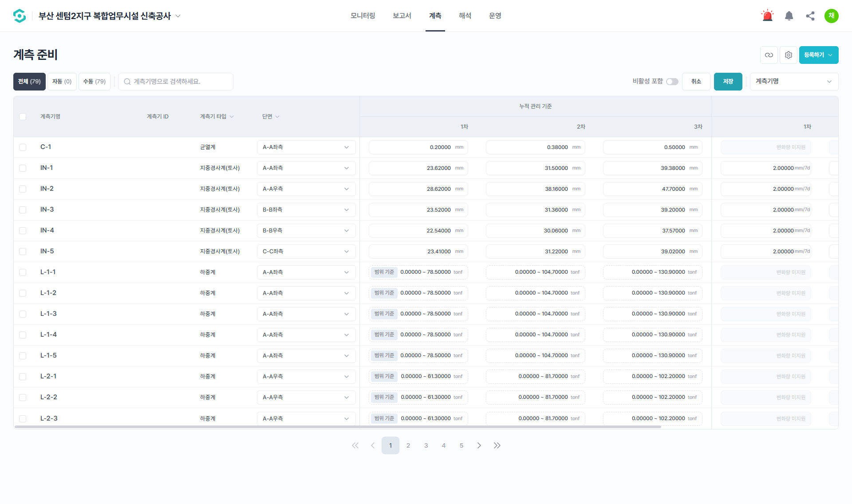Screen dimensions: 852x504
Task: Edit IN-1 3차 value 39.38000
Action: point(653,168)
